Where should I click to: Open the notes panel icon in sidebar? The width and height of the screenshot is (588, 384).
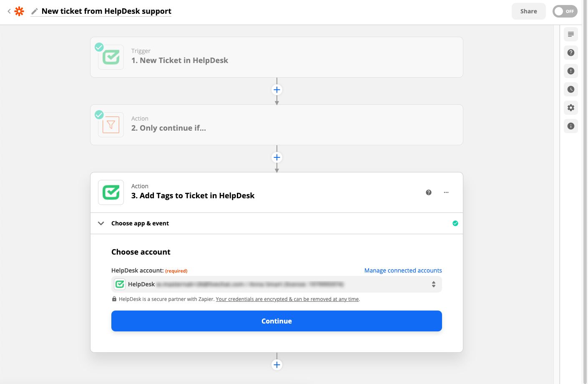tap(571, 34)
